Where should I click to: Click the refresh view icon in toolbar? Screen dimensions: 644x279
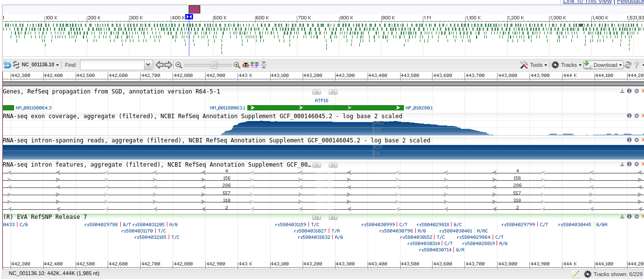628,65
